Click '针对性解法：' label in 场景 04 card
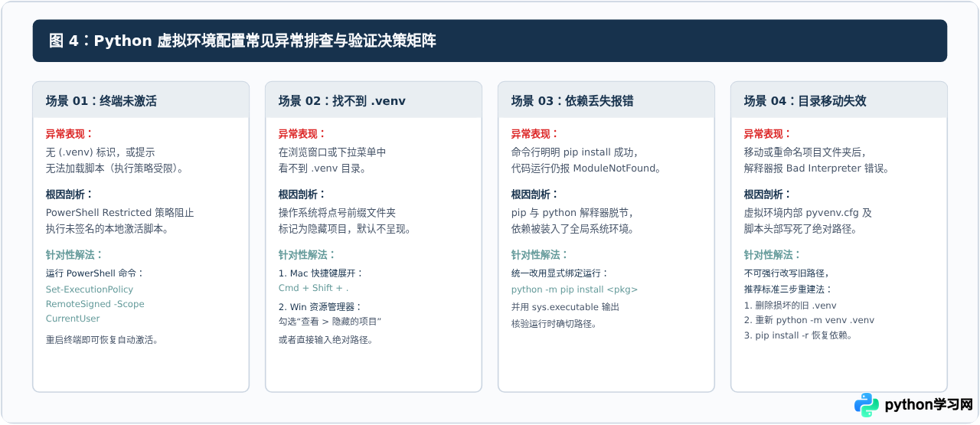 click(x=773, y=254)
